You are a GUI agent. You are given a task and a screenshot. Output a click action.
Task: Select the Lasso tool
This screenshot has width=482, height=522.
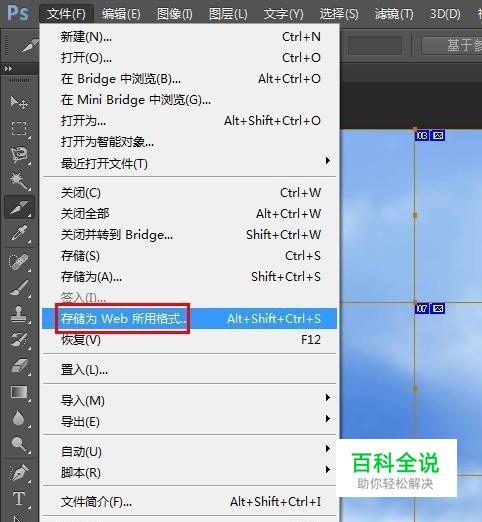(x=19, y=154)
